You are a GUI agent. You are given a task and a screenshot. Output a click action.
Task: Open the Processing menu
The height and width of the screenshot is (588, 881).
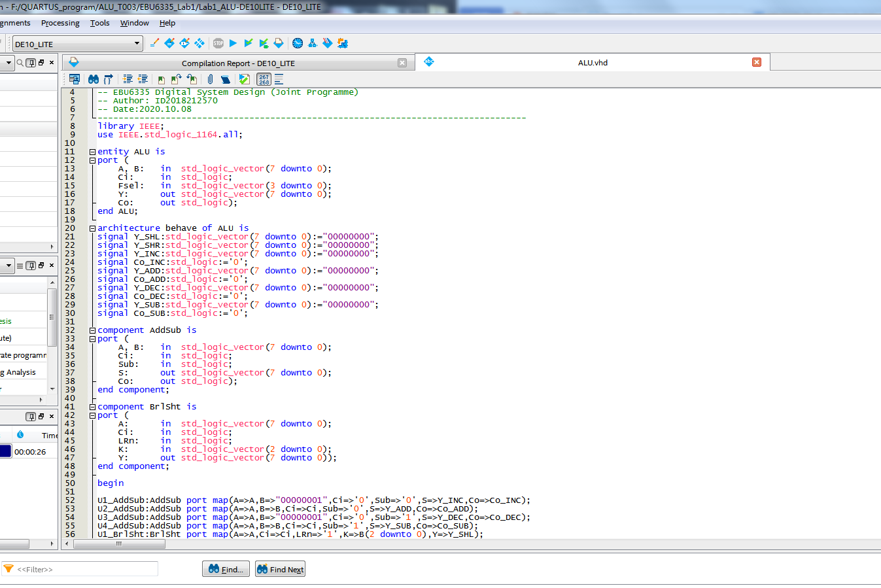60,23
